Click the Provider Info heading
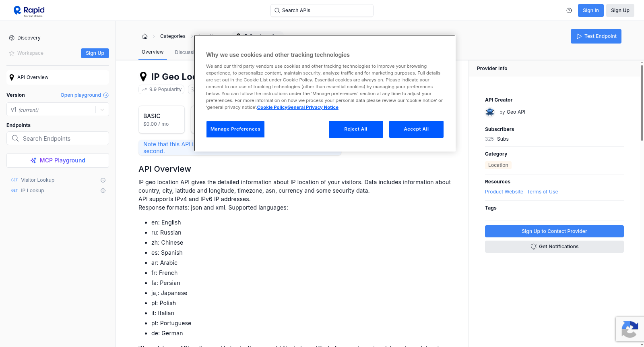644x347 pixels. click(x=492, y=69)
